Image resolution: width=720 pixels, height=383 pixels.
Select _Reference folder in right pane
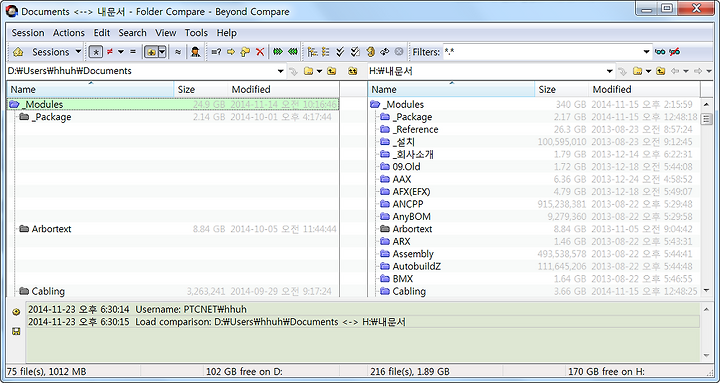pos(416,130)
